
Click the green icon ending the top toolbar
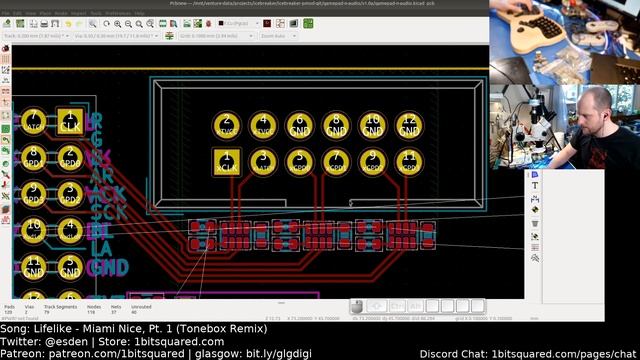coord(308,24)
